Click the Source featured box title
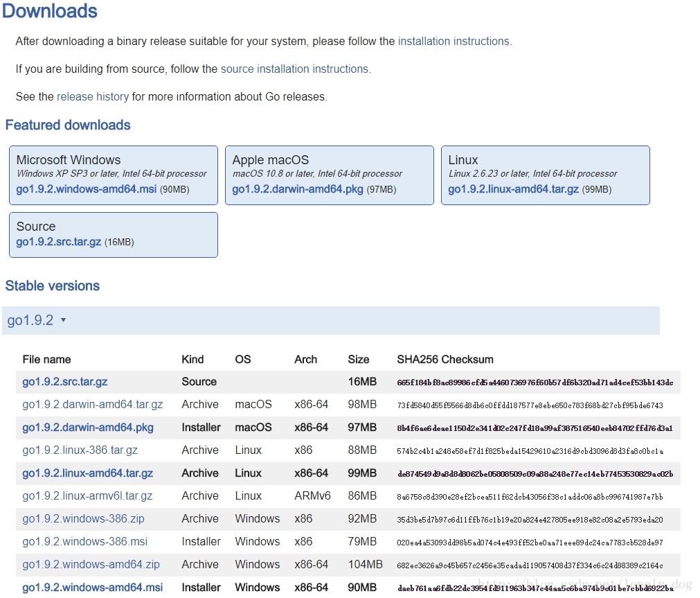The width and height of the screenshot is (700, 598). pyautogui.click(x=36, y=227)
